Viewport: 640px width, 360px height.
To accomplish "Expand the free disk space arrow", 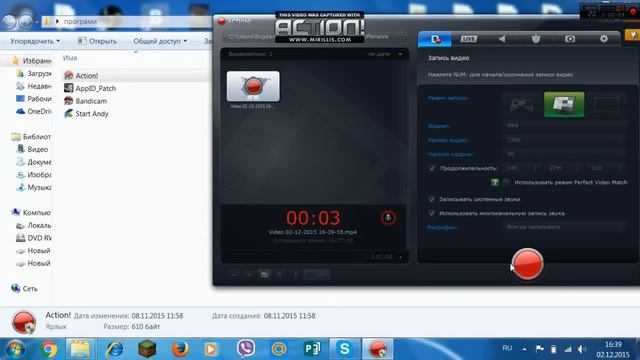I will (x=400, y=257).
